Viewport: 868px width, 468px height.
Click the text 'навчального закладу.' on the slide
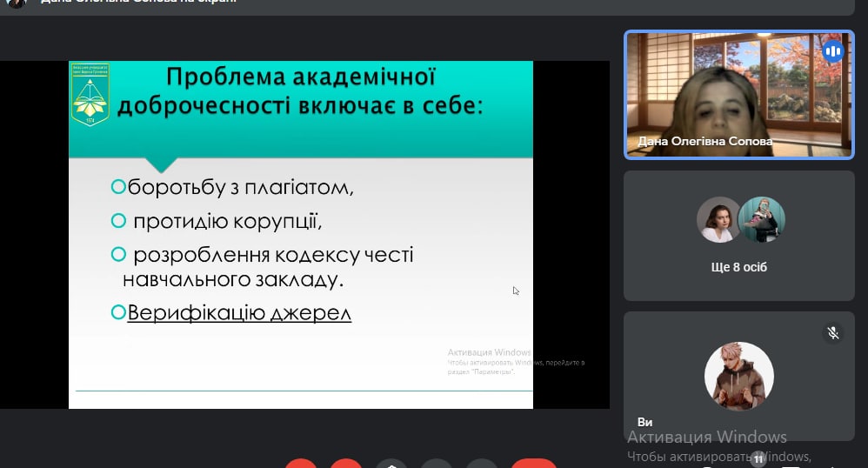[x=233, y=280]
